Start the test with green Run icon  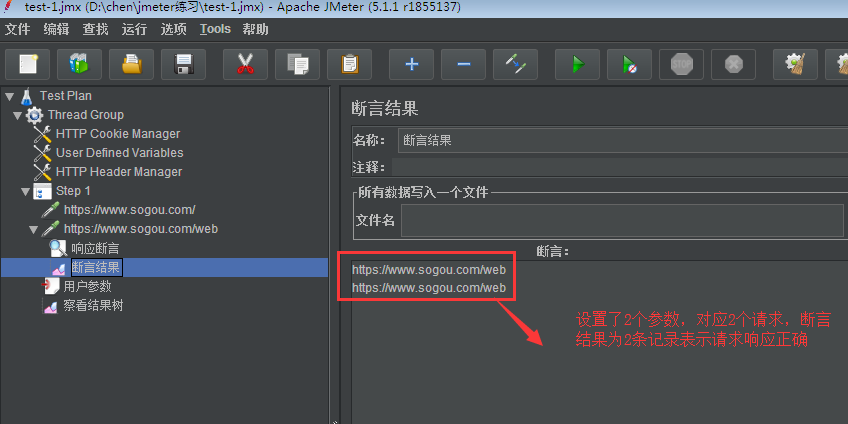(x=578, y=65)
